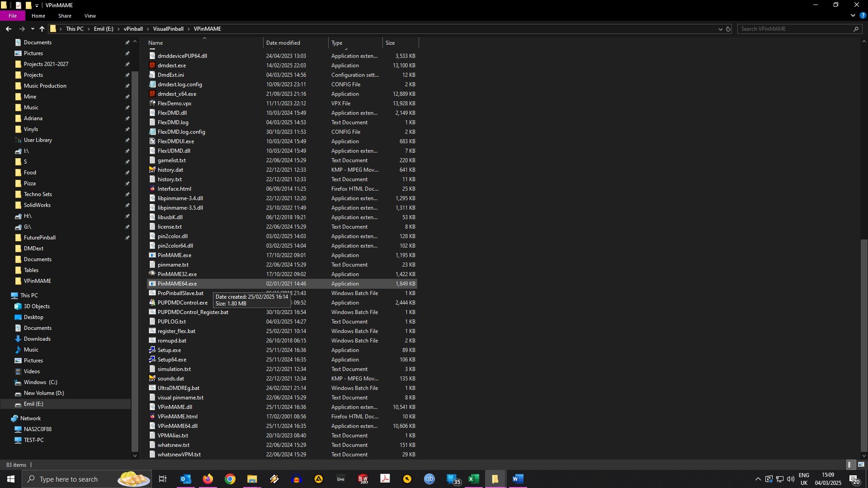868x488 pixels.
Task: Open the File menu
Action: (13, 16)
